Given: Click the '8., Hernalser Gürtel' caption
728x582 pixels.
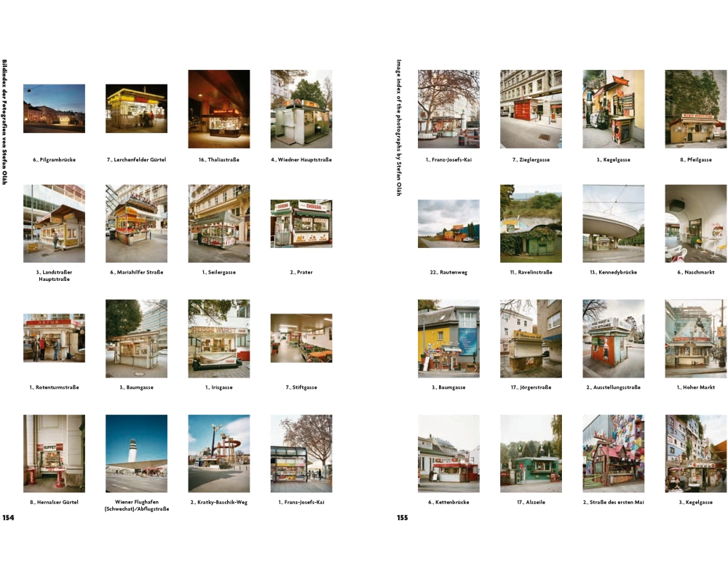Looking at the screenshot, I should click(54, 503).
